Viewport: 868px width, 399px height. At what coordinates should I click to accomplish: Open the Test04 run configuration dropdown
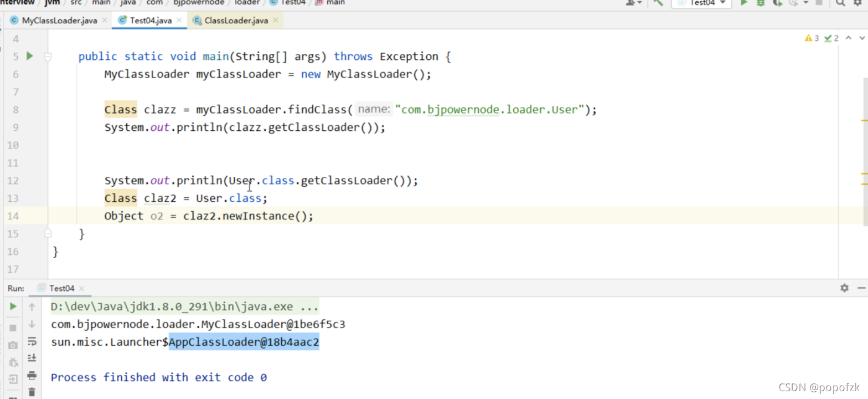tap(701, 3)
